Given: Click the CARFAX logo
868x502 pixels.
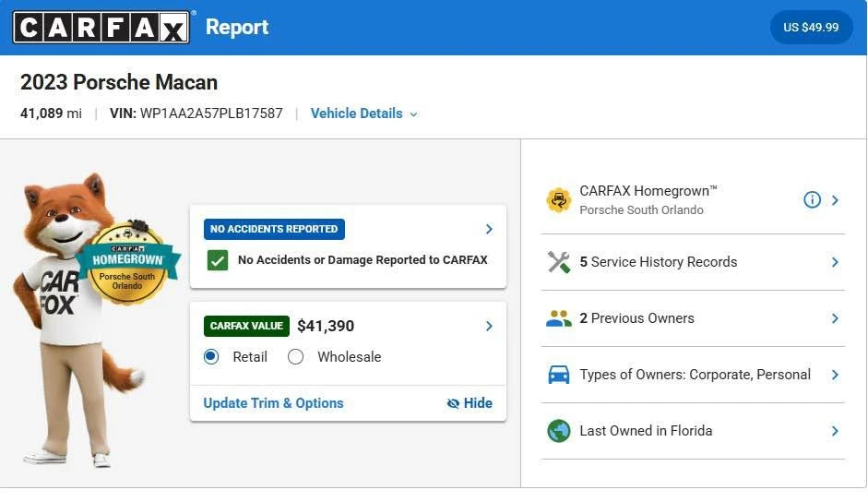Looking at the screenshot, I should click(101, 27).
